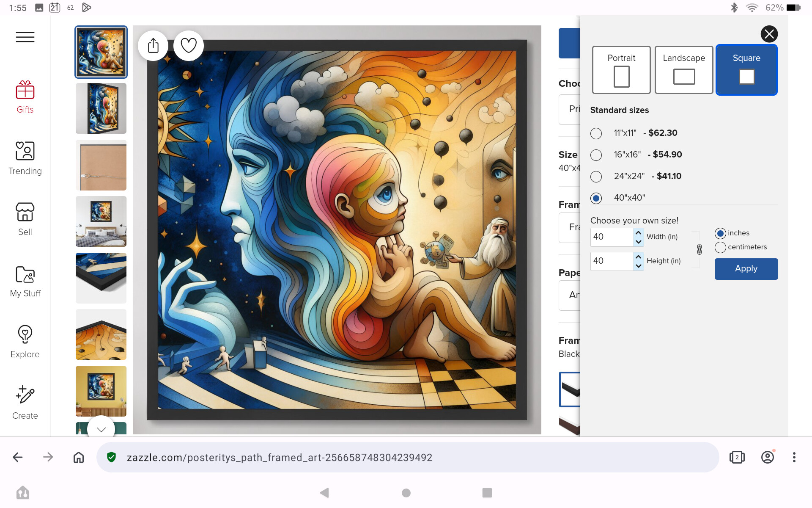Go back in browser

[x=18, y=457]
